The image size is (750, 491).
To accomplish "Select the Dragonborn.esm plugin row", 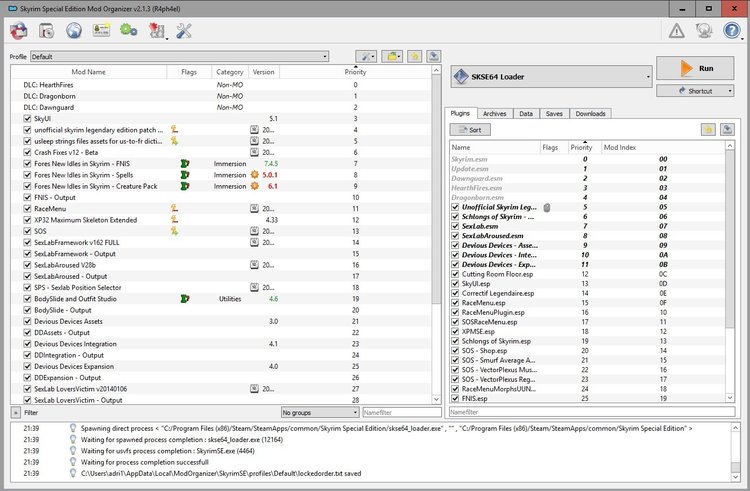I will (587, 197).
